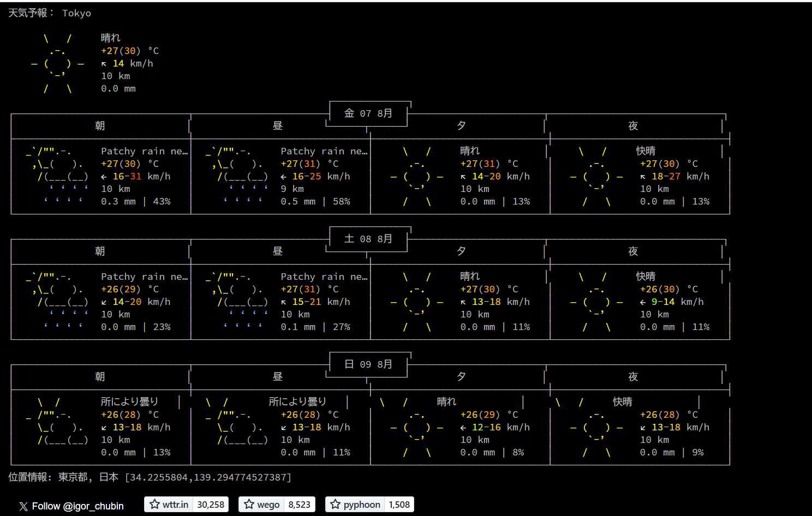Screen dimensions: 812x516
Task: Click the current weather sun ASCII icon
Action: tap(58, 63)
